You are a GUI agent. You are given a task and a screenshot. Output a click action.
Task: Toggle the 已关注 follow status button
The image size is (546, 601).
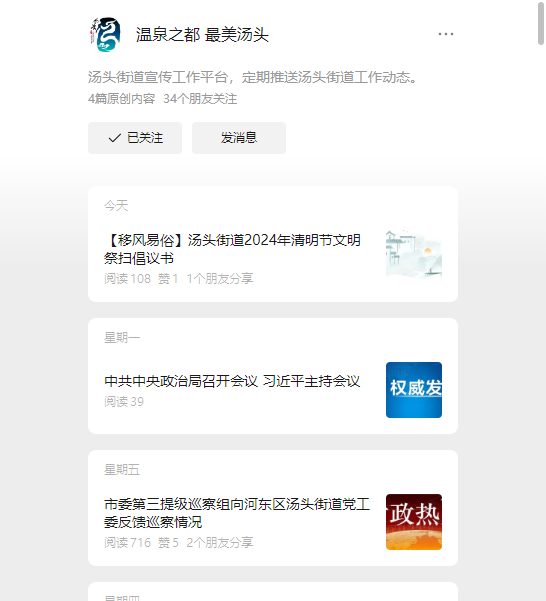pos(135,138)
